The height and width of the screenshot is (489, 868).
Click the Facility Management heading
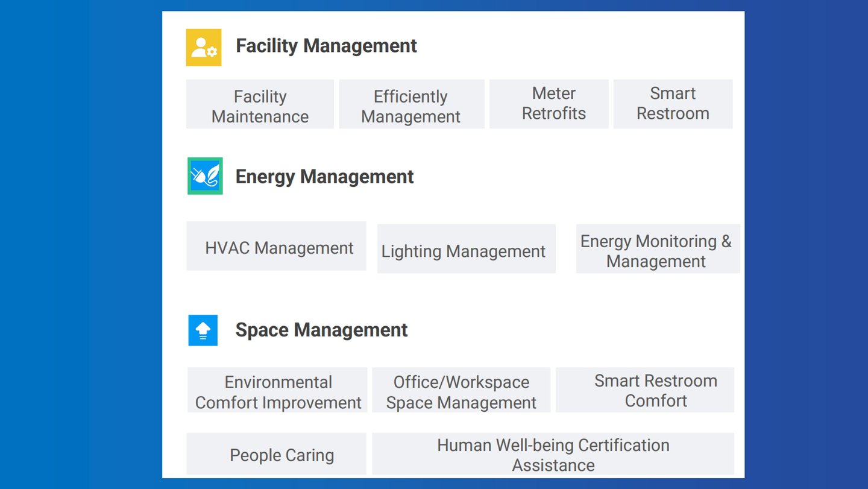pos(326,46)
